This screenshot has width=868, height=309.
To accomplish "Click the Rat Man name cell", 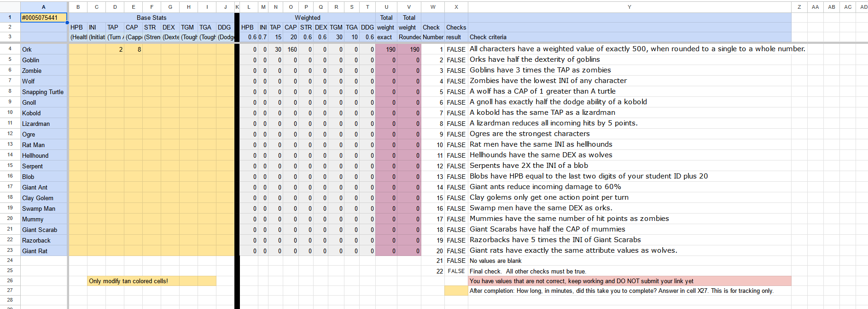I will coord(44,145).
